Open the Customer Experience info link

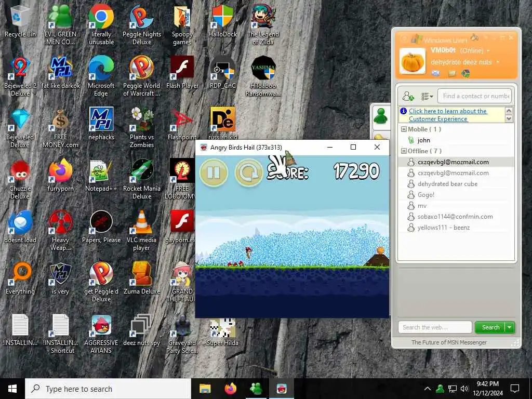pyautogui.click(x=448, y=115)
